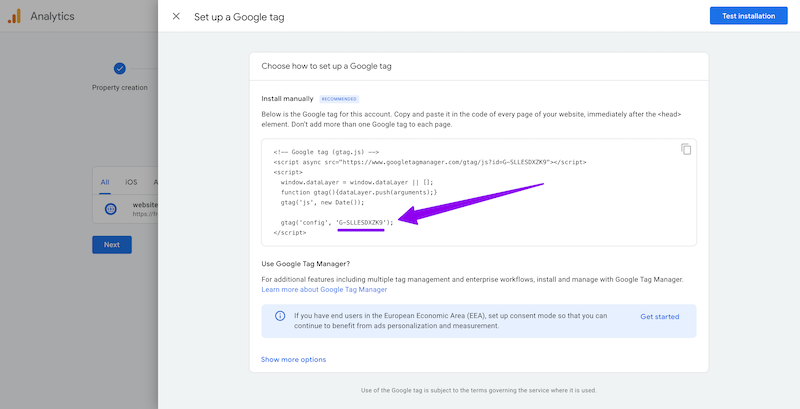Close the Set up a Google tag panel

176,16
